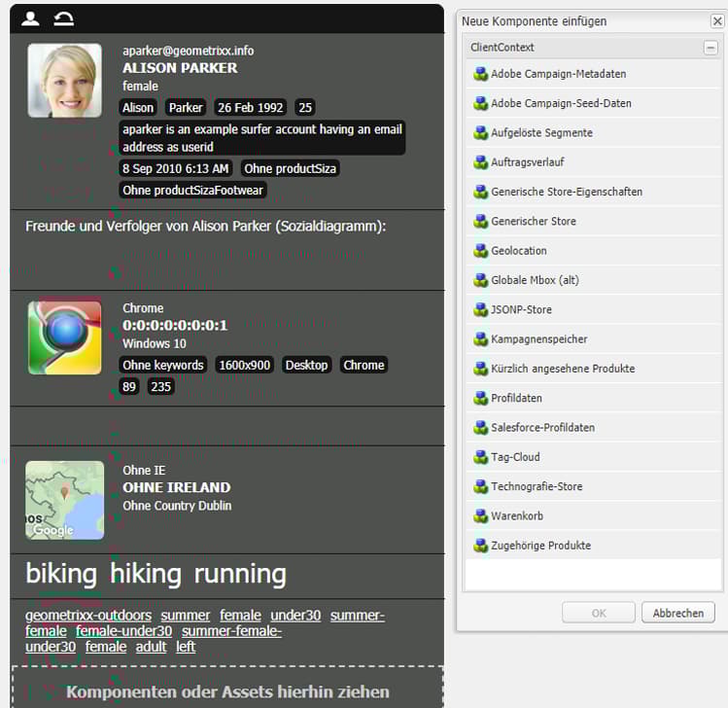Close the Neue Komponente einfügen dialog
Screen dimensions: 728x708
717,20
